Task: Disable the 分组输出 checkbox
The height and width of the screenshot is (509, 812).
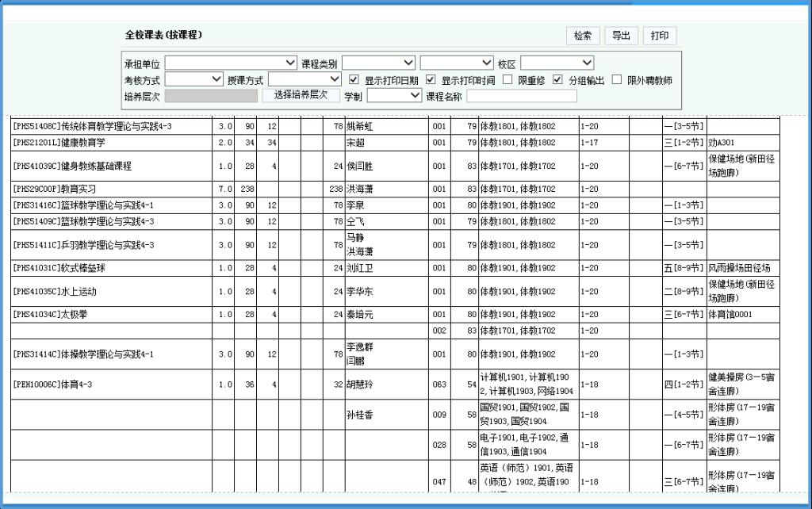Action: 557,79
